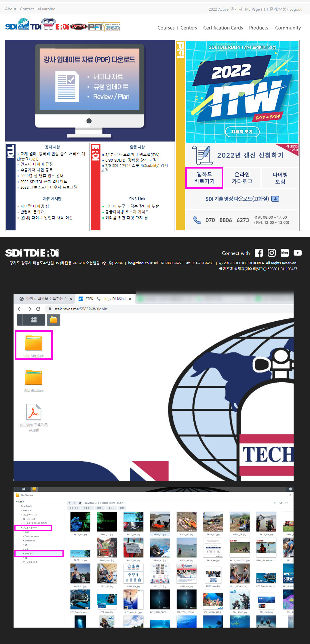Click the File Station help question mark
310x644 pixels.
tap(290, 495)
